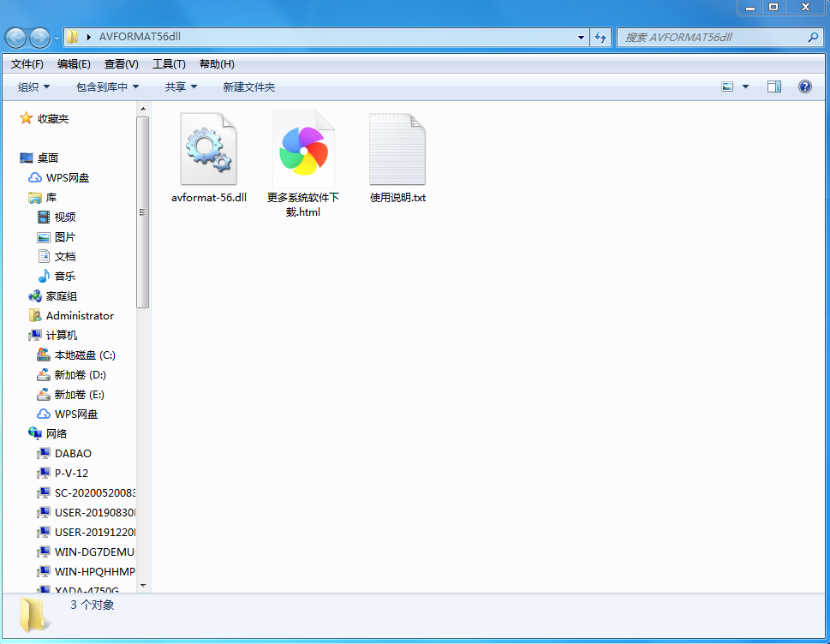Click the 文档 documents icon
The height and width of the screenshot is (644, 830).
point(44,256)
